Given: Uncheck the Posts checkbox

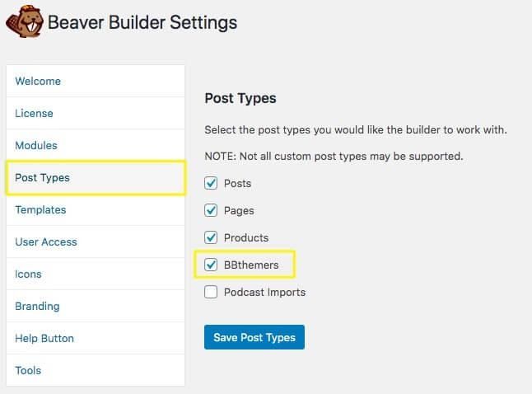Looking at the screenshot, I should 211,183.
